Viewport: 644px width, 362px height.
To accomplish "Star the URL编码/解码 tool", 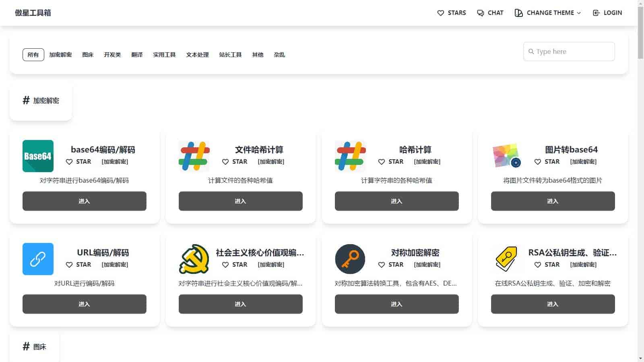I will [78, 265].
